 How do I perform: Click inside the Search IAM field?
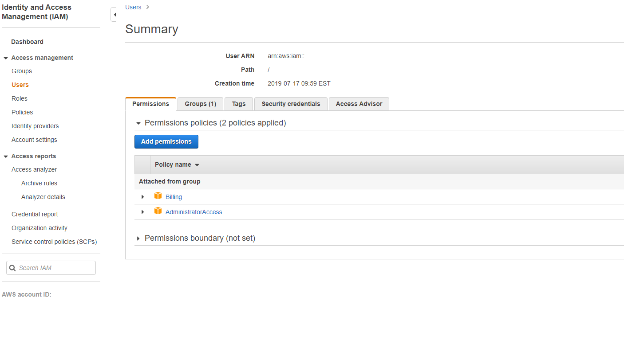click(53, 267)
